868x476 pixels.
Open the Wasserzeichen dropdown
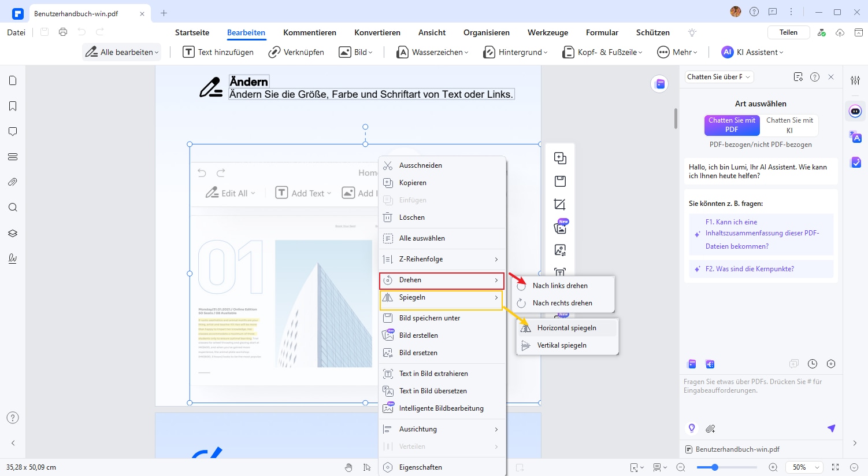(x=432, y=52)
